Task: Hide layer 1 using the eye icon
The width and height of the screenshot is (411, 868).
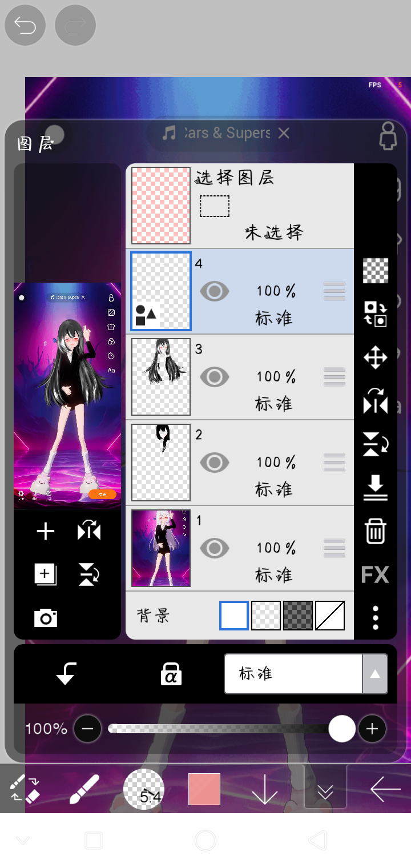Action: tap(215, 548)
